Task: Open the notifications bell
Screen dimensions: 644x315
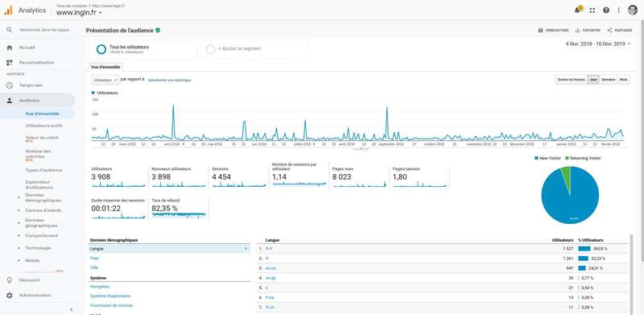Action: pyautogui.click(x=578, y=10)
